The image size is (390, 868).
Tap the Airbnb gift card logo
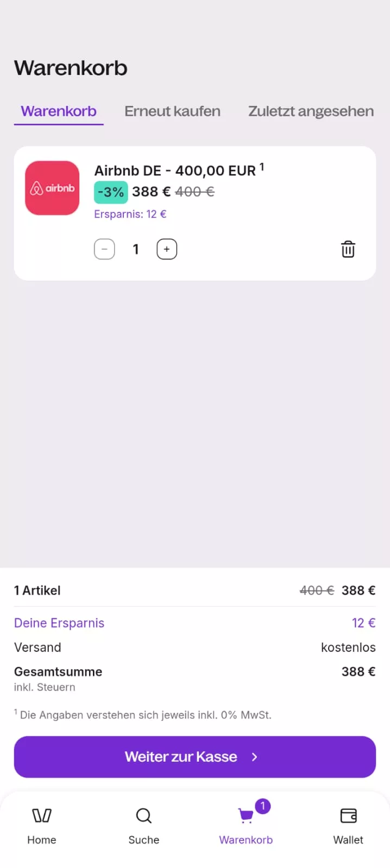(x=52, y=188)
